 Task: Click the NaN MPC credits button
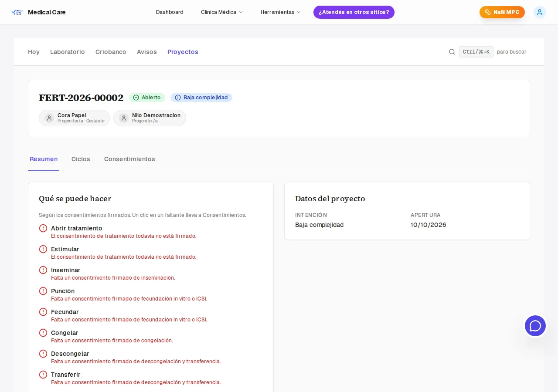coord(502,12)
